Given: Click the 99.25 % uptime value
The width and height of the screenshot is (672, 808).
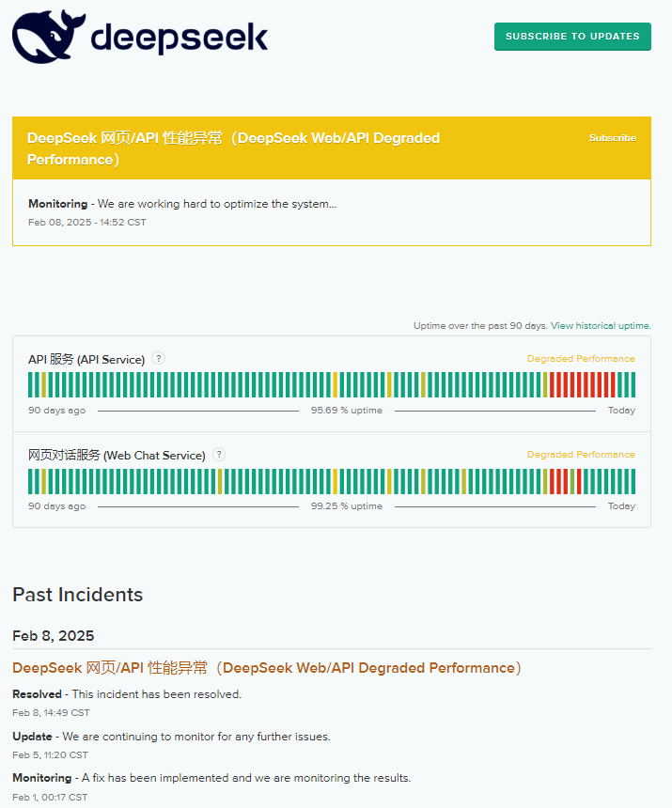Looking at the screenshot, I should click(346, 506).
